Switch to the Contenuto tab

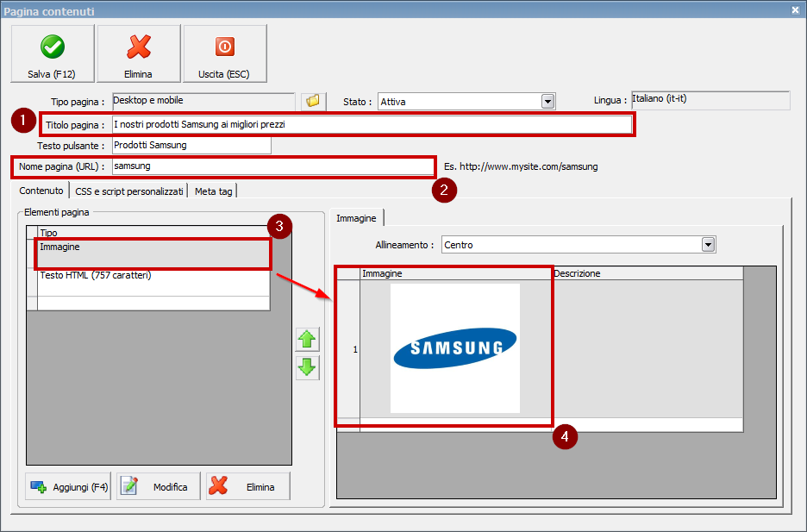[41, 191]
